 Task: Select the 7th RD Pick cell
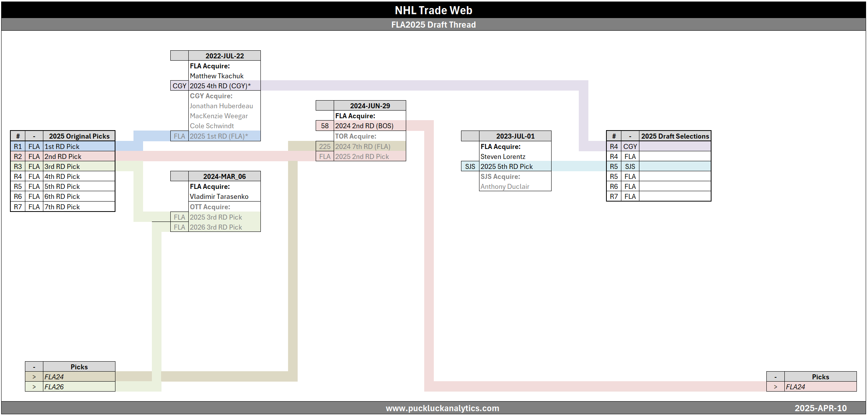(79, 207)
